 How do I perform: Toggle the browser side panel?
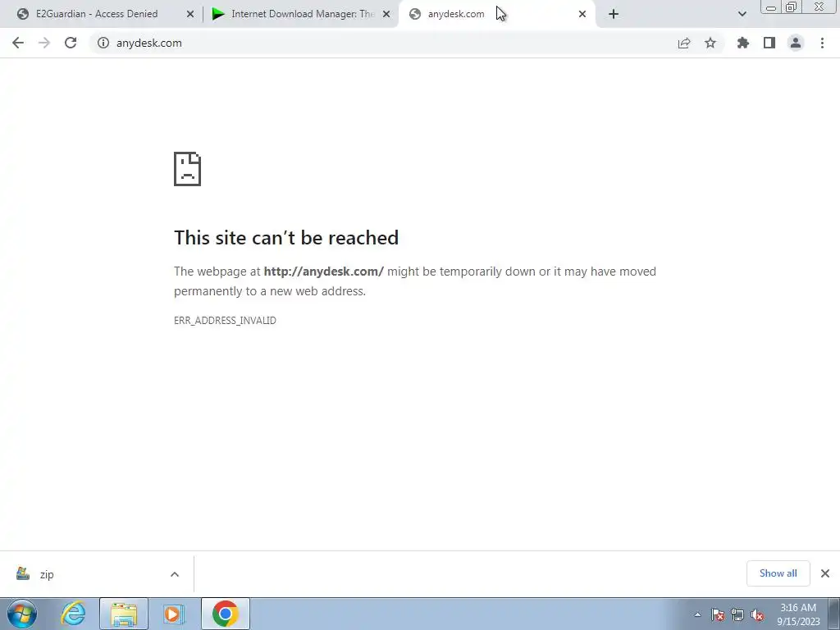tap(769, 43)
